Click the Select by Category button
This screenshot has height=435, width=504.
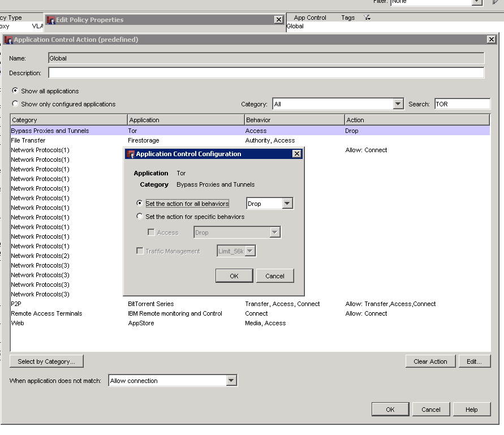coord(46,361)
